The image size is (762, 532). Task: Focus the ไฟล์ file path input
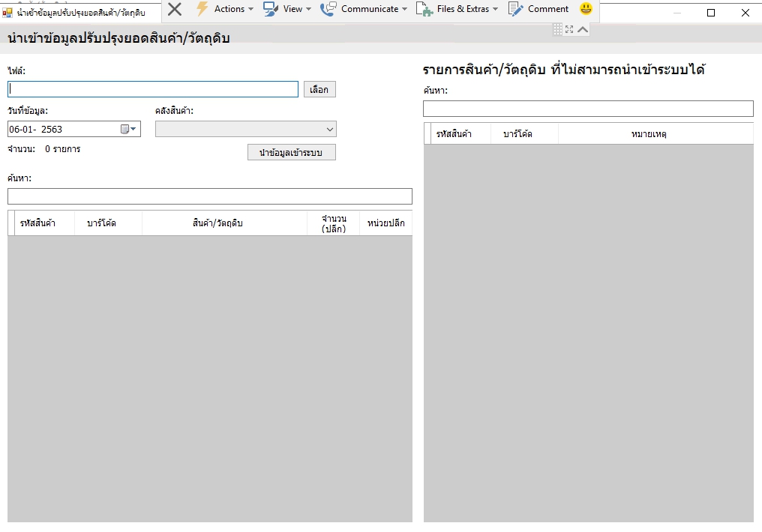point(153,89)
